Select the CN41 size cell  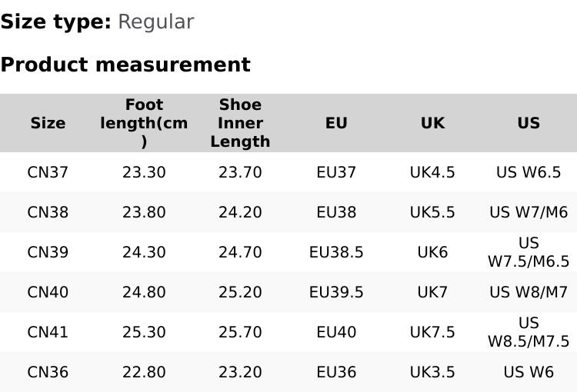tap(48, 332)
